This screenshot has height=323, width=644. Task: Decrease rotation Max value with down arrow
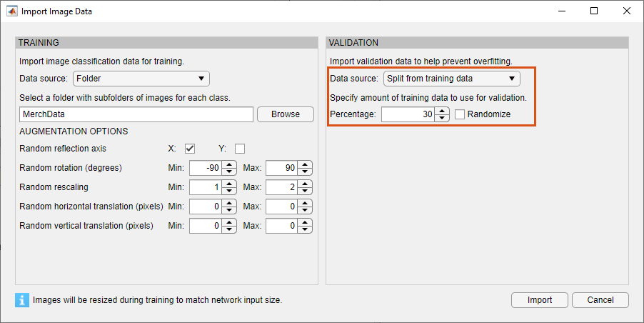[306, 172]
